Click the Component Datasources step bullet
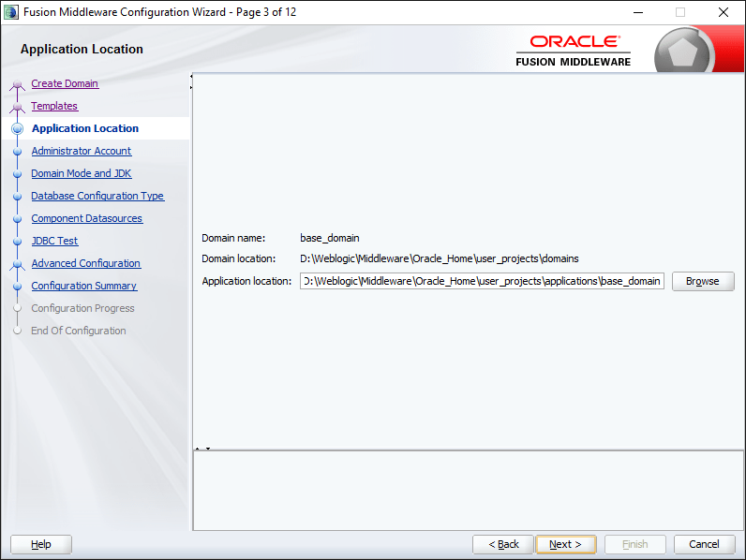 (18, 219)
